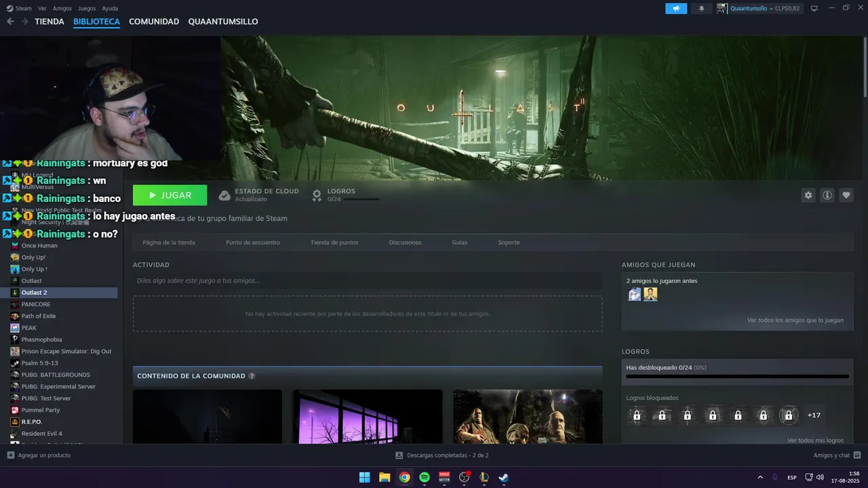Add Outlast 2 to favorites with heart
The height and width of the screenshot is (488, 868).
point(846,195)
